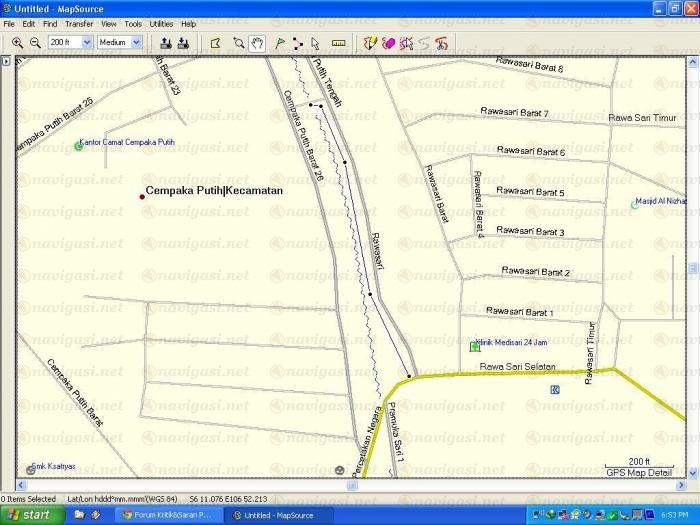The height and width of the screenshot is (525, 700).
Task: Open the View menu
Action: (x=108, y=23)
